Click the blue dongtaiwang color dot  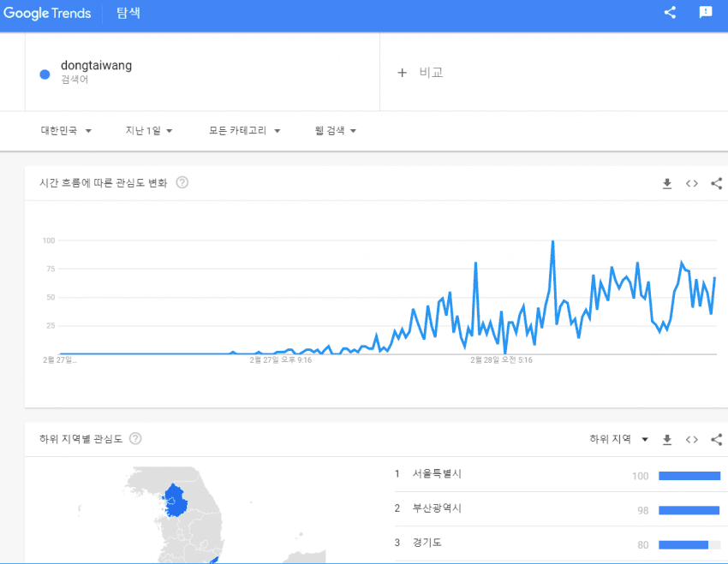(45, 74)
